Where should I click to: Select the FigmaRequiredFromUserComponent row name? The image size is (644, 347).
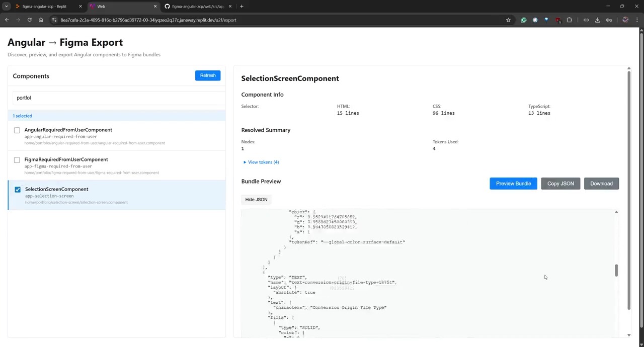(x=66, y=159)
